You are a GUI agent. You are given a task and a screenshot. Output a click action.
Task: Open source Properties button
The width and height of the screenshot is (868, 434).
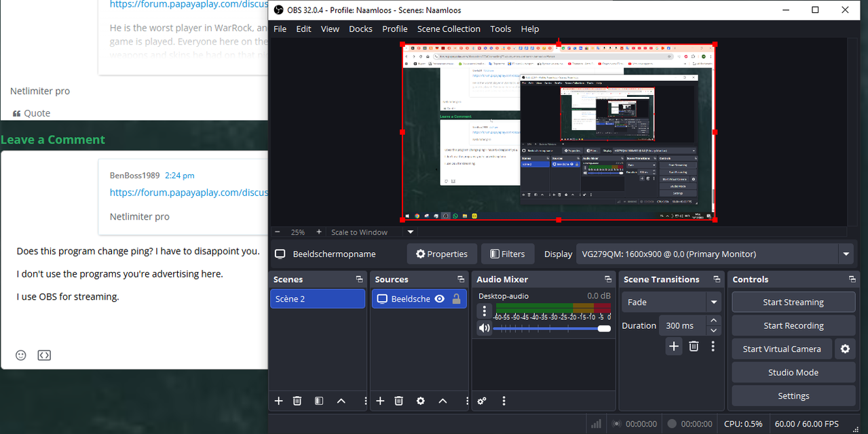coord(442,254)
